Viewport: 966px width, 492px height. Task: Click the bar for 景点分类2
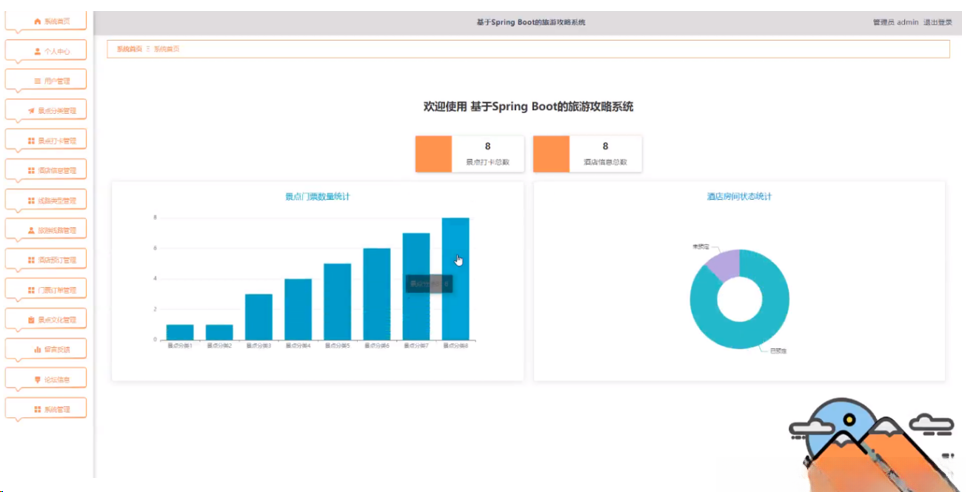pos(219,332)
